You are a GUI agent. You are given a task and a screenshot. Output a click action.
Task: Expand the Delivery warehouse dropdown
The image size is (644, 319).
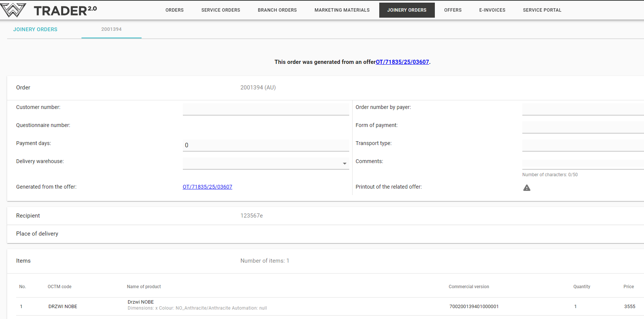pyautogui.click(x=344, y=163)
